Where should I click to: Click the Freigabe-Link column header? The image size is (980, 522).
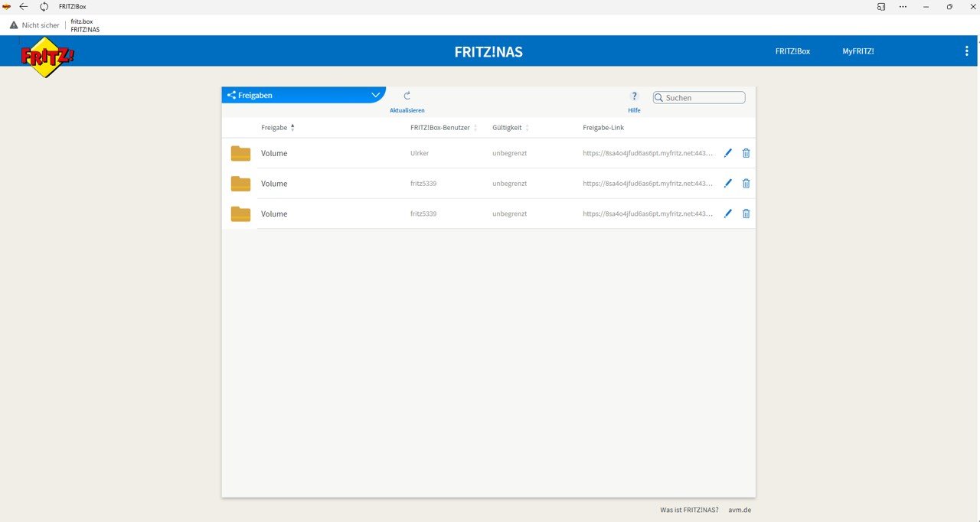[603, 128]
